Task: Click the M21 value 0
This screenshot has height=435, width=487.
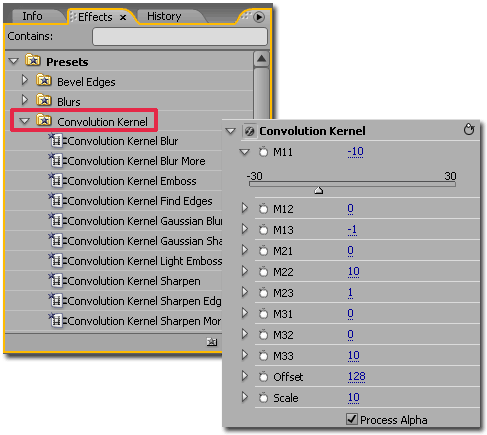Action: [x=350, y=251]
